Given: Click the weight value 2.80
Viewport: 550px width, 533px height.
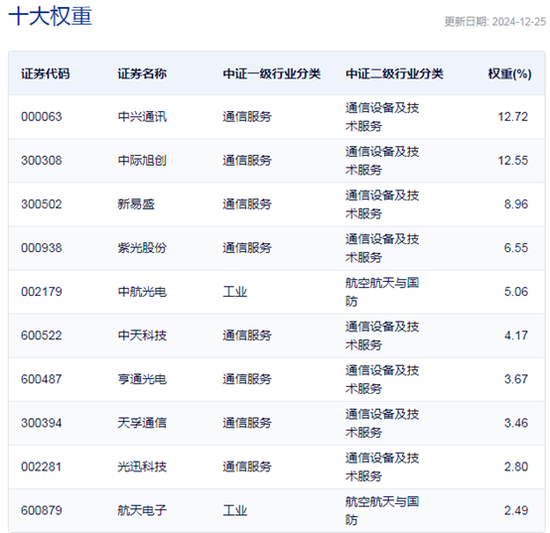Looking at the screenshot, I should [516, 467].
